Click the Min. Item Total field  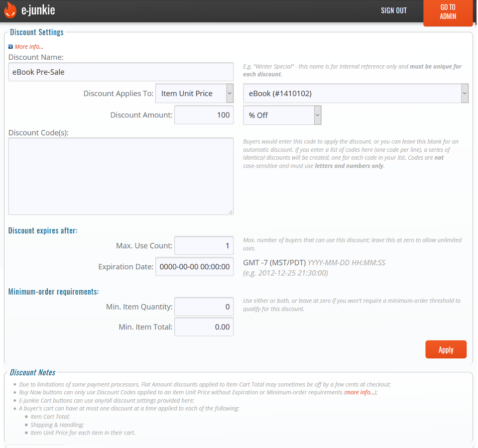tap(204, 327)
